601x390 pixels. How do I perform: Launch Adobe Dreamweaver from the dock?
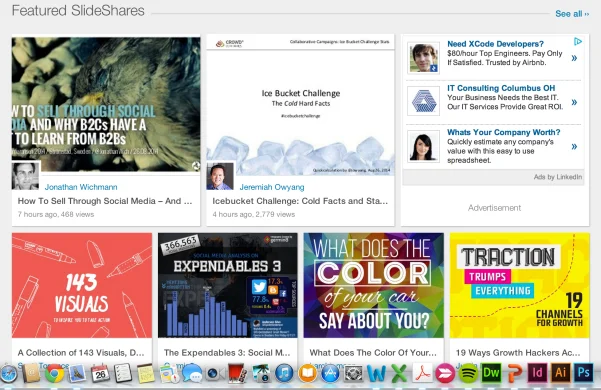491,372
